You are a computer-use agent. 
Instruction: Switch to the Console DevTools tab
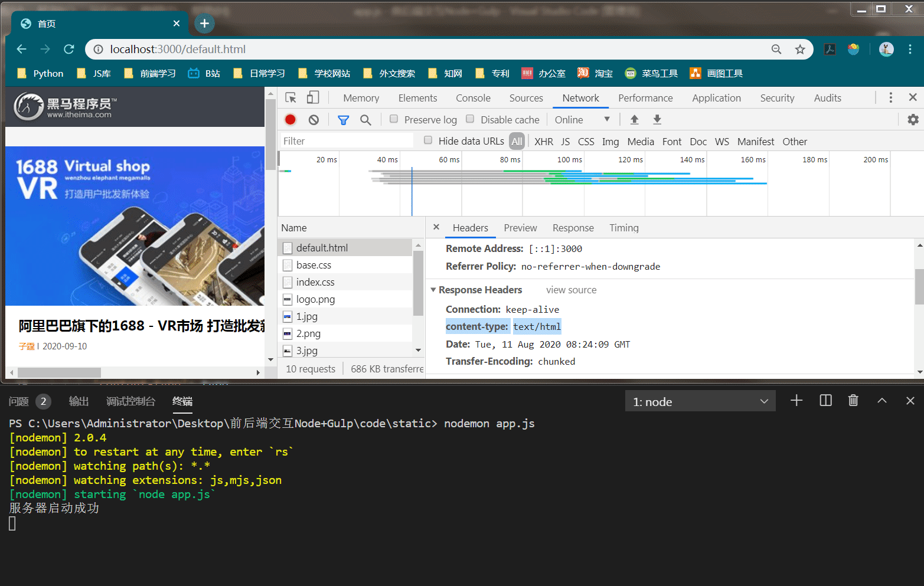(x=473, y=98)
